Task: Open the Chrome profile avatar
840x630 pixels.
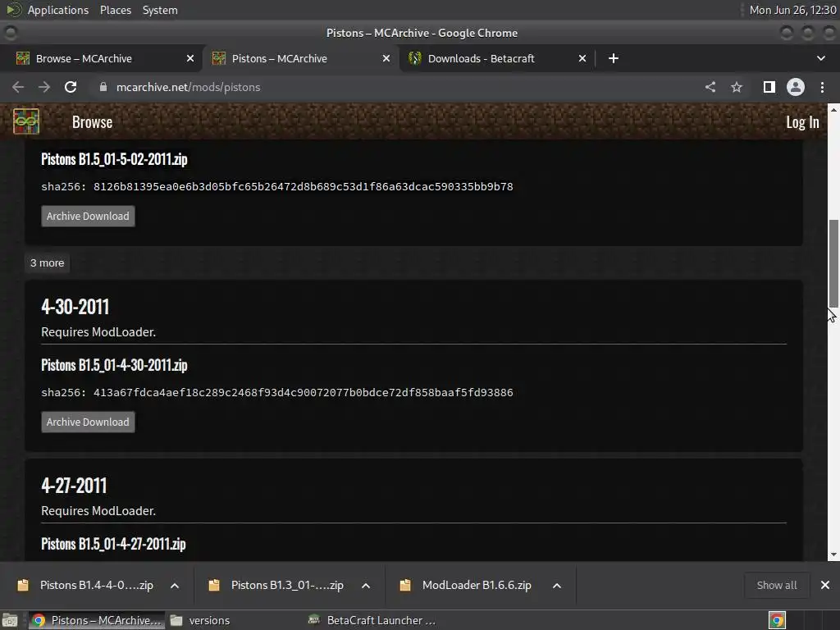Action: [796, 87]
